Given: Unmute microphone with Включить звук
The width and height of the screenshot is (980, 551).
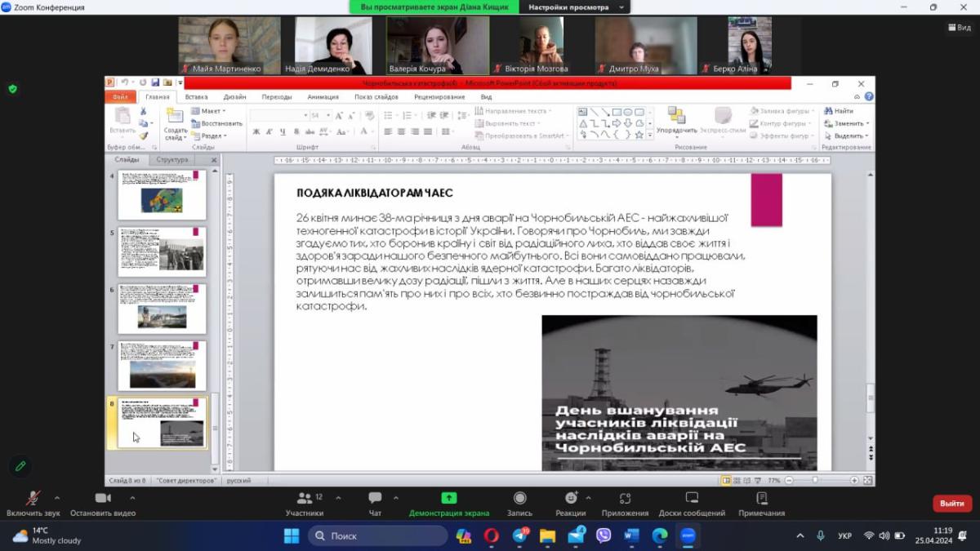Looking at the screenshot, I should tap(33, 499).
